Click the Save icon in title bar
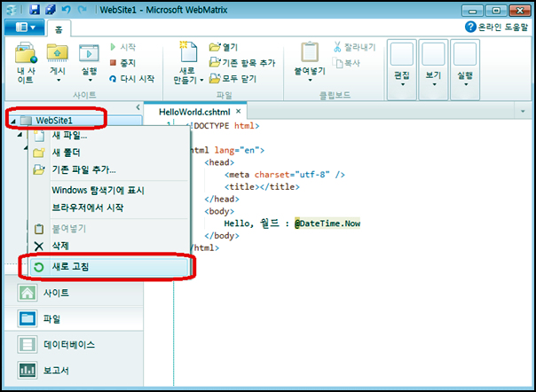The image size is (536, 392). tap(35, 9)
